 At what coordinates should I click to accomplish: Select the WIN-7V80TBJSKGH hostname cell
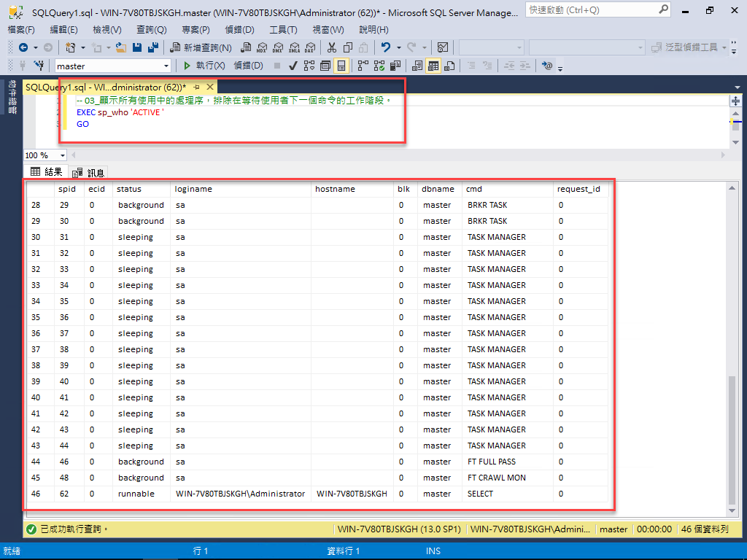click(352, 494)
